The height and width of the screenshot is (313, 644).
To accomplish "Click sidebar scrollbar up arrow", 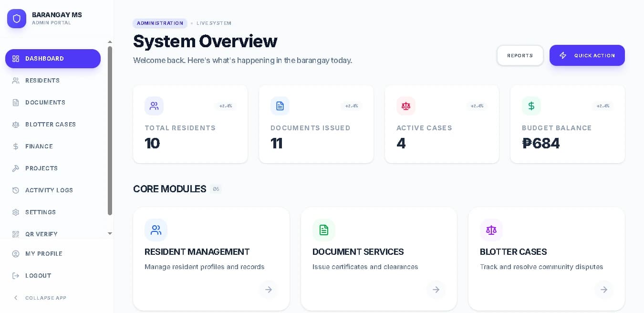I will [x=110, y=42].
